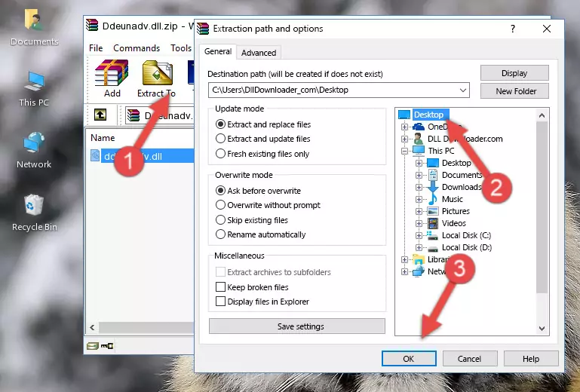Expand the Videos tree node
Image resolution: width=580 pixels, height=392 pixels.
coord(419,223)
